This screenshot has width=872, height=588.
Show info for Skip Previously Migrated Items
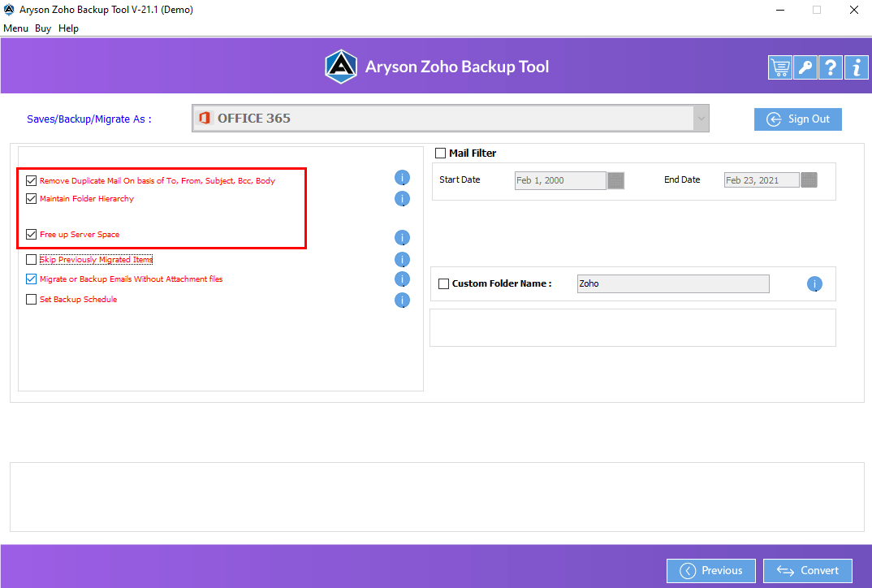coord(402,259)
